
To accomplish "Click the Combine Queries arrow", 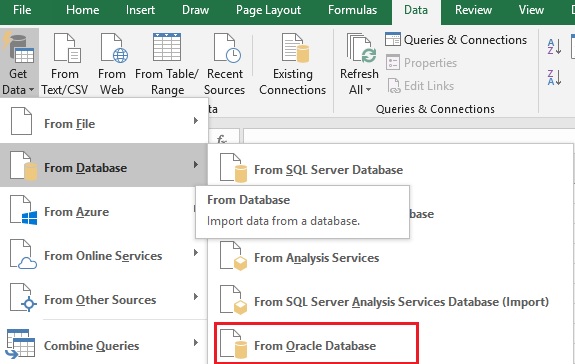I will coord(196,343).
